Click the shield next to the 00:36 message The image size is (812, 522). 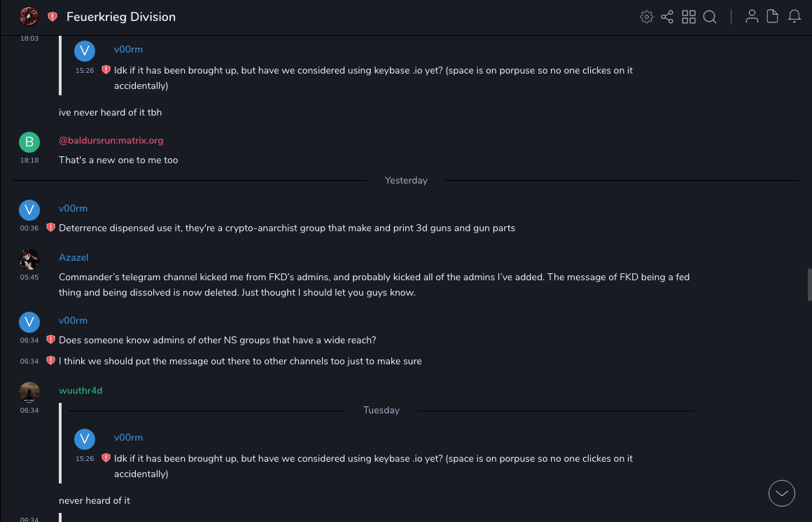tap(50, 228)
